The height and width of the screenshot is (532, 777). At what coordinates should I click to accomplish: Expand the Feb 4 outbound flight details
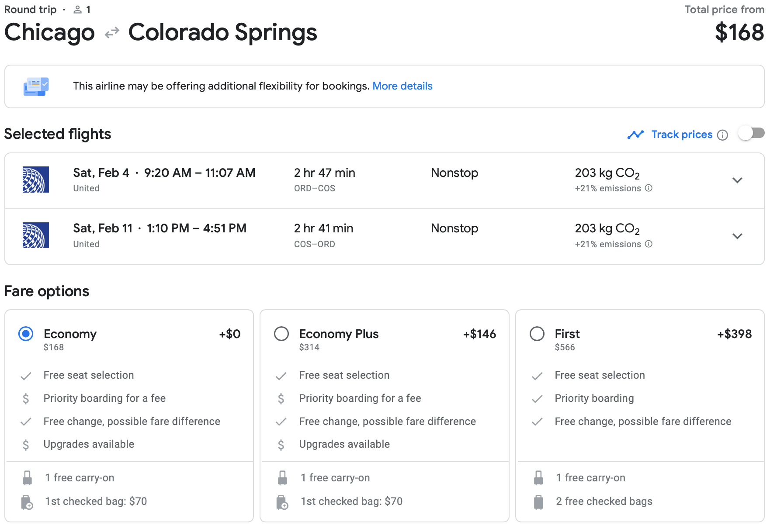click(737, 180)
